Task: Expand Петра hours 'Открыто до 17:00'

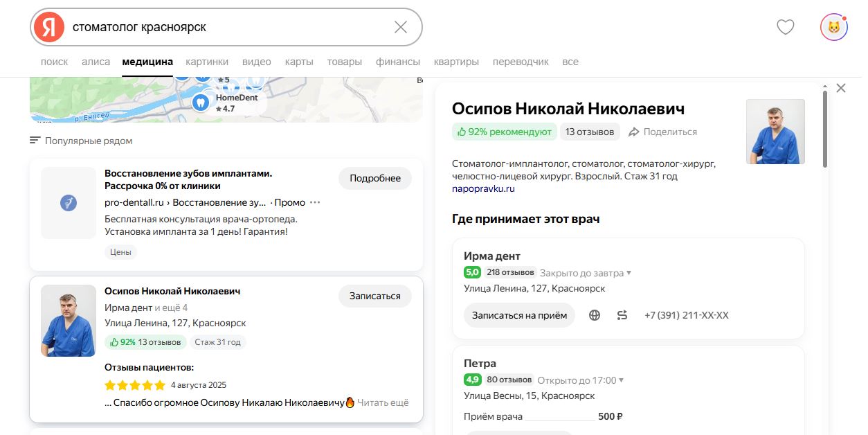Action: (x=580, y=380)
